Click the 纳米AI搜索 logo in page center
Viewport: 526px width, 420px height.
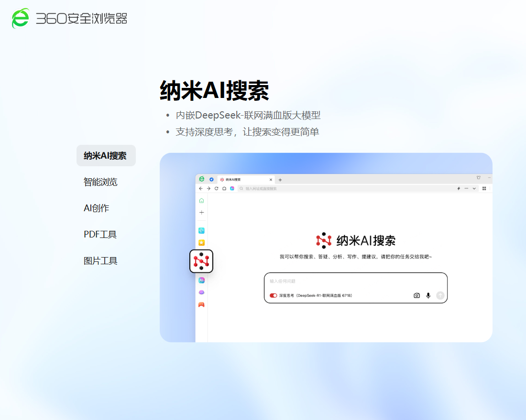tap(356, 240)
